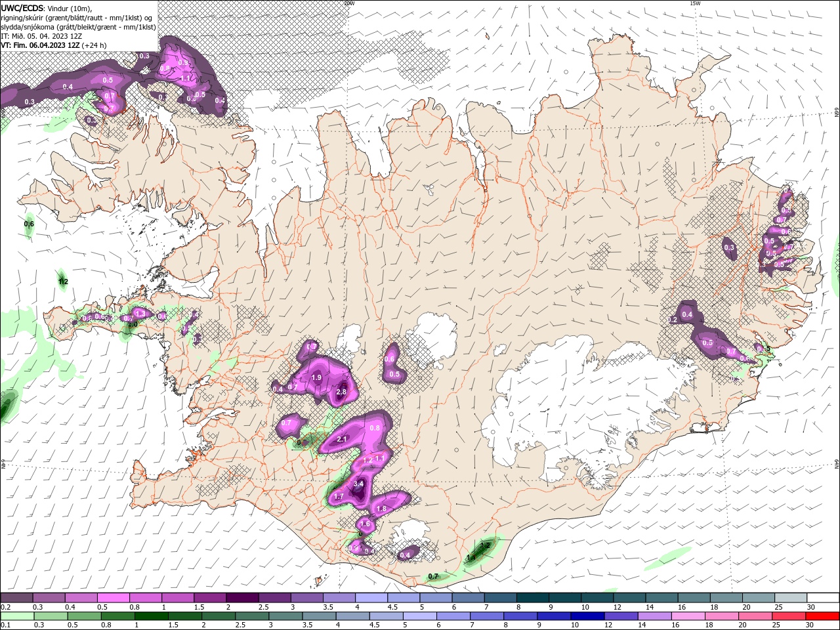This screenshot has height=630, width=840.
Task: Click the 0.4 purple swatch in upper legend row
Action: click(x=81, y=598)
